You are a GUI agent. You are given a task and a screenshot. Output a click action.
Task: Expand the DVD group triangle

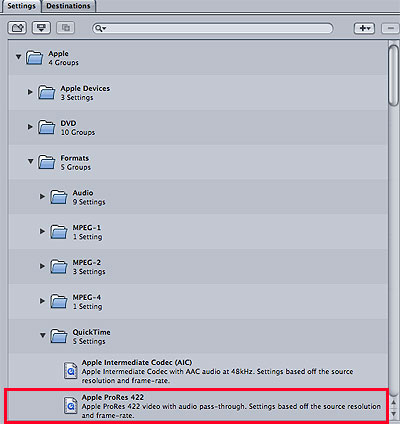[30, 127]
